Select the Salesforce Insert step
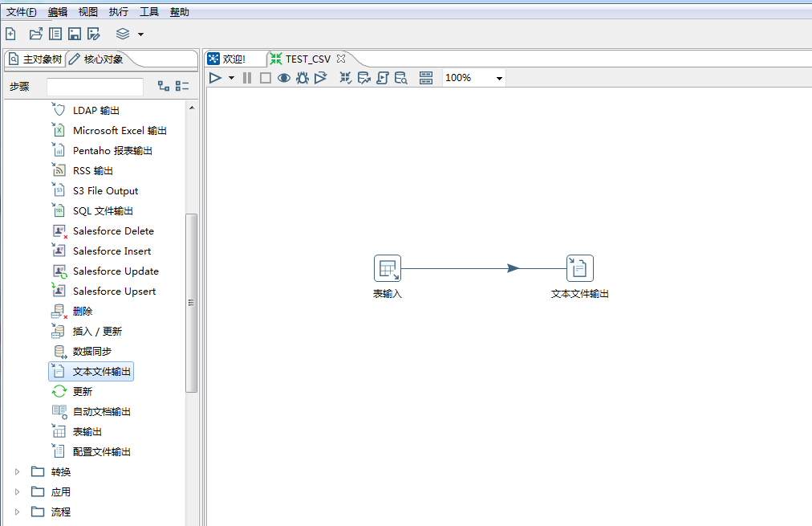 coord(101,251)
